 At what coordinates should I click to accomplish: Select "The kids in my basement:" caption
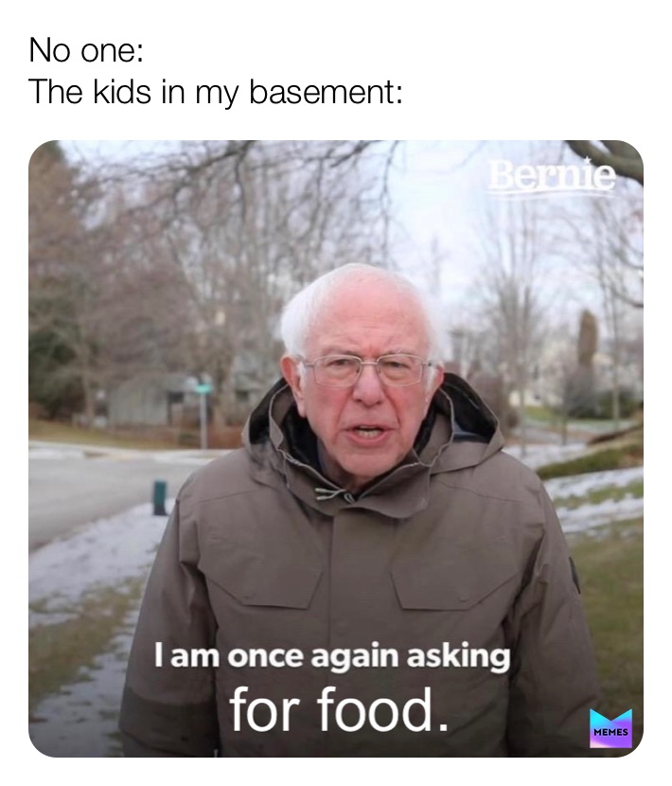tap(216, 93)
